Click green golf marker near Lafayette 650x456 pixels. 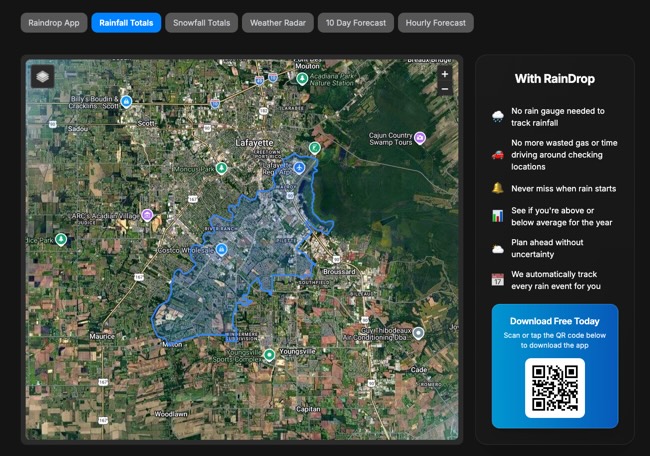pos(315,148)
